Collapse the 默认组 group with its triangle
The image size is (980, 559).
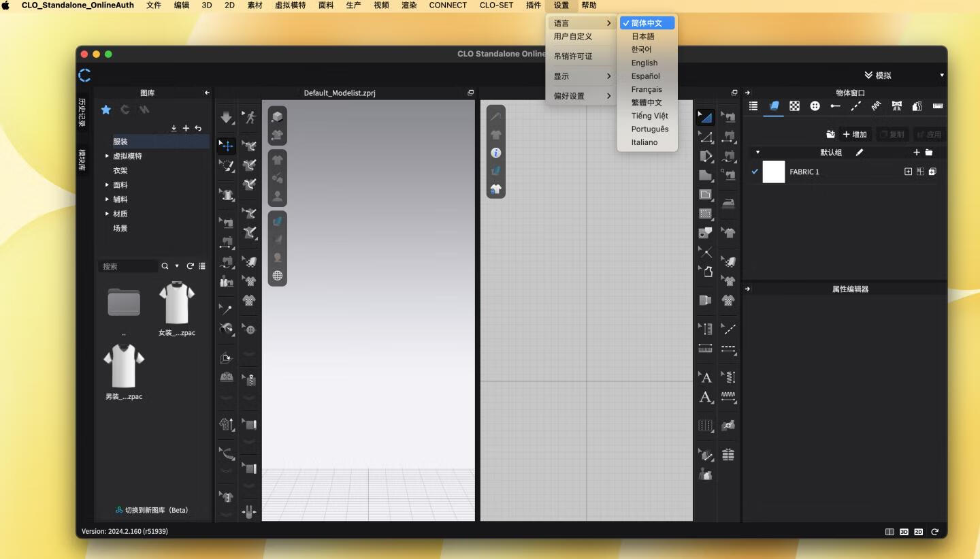click(x=757, y=152)
